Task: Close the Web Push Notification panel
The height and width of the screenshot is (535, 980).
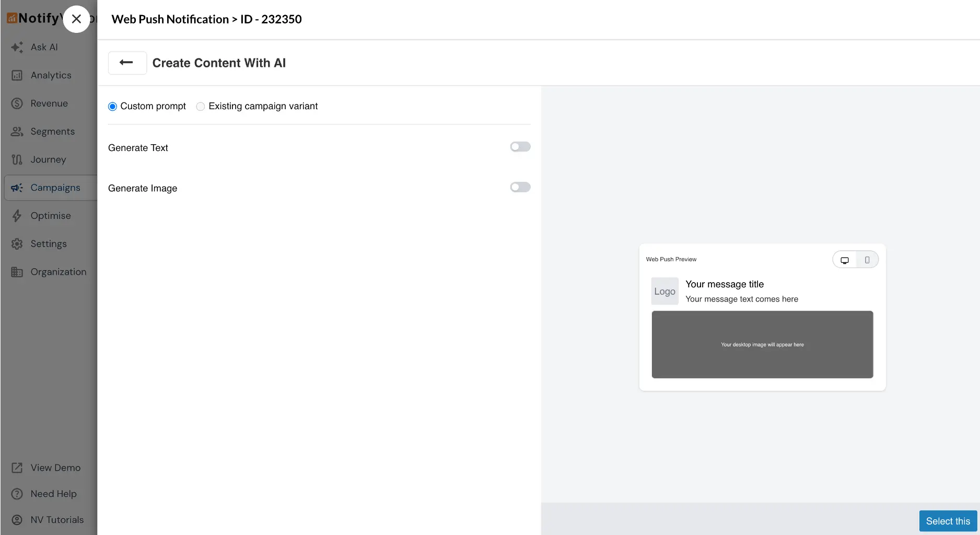Action: 76,19
